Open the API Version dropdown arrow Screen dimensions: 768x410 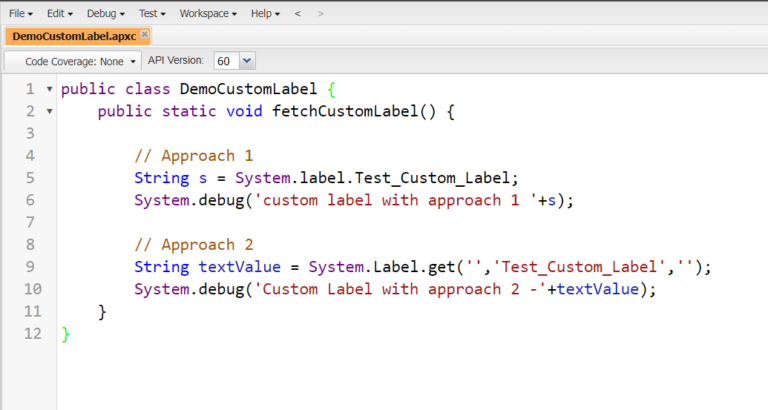(247, 61)
